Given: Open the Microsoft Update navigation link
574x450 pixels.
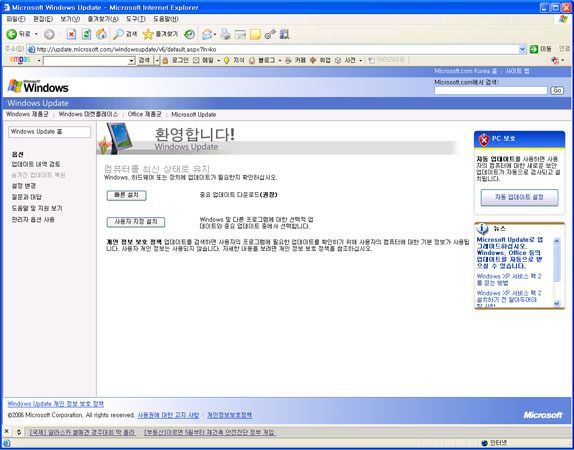Looking at the screenshot, I should pos(194,115).
